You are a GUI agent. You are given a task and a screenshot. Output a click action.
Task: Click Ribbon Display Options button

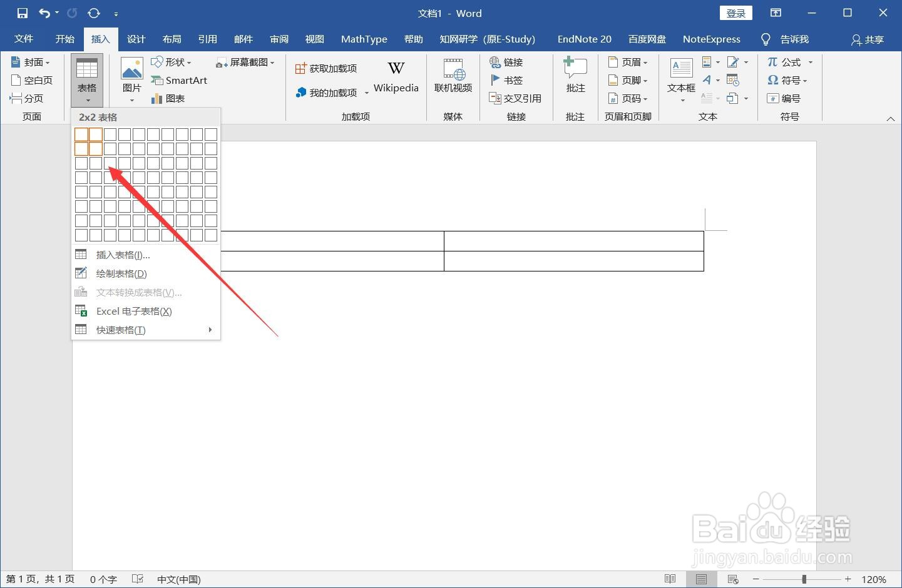(776, 13)
